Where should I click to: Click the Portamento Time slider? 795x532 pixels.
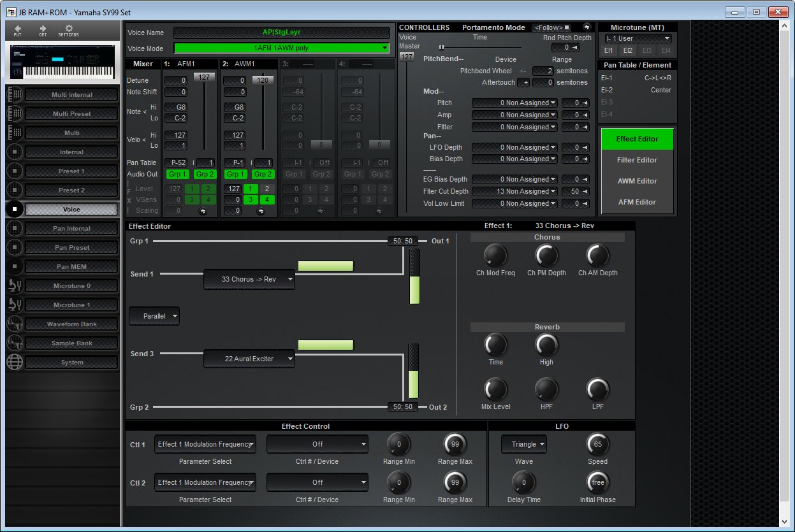coord(479,47)
